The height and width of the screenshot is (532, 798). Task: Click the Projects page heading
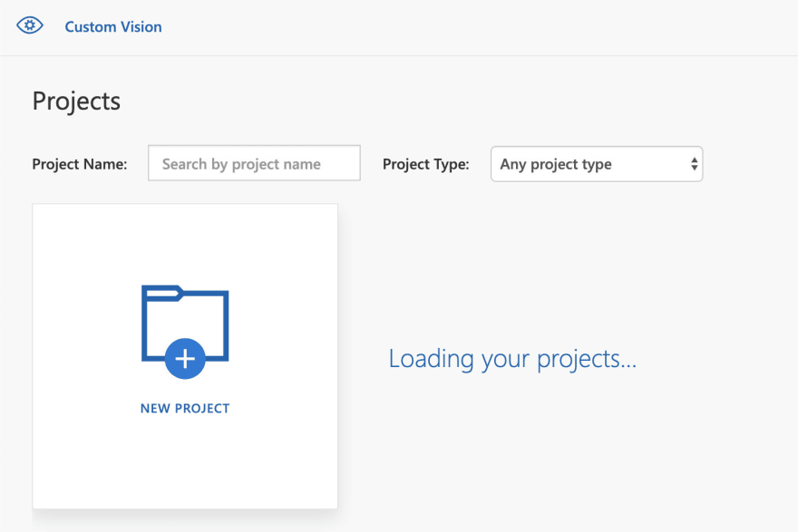(x=76, y=102)
